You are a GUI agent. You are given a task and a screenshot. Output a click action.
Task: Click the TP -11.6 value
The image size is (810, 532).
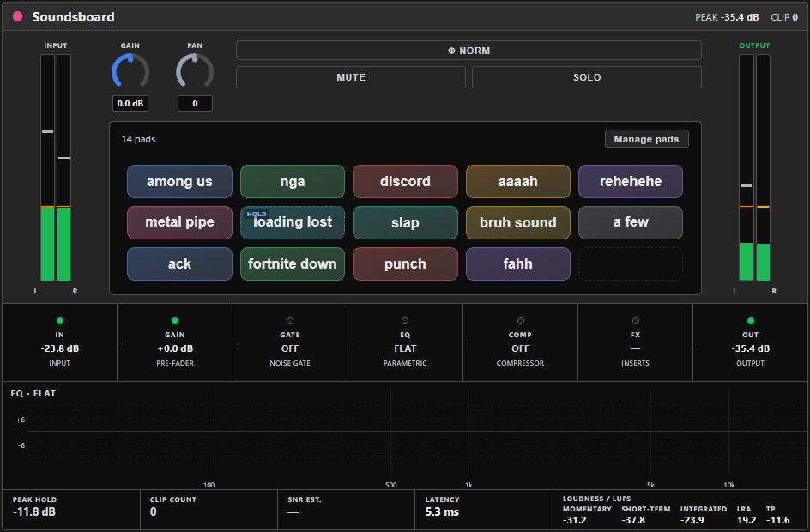[x=778, y=520]
